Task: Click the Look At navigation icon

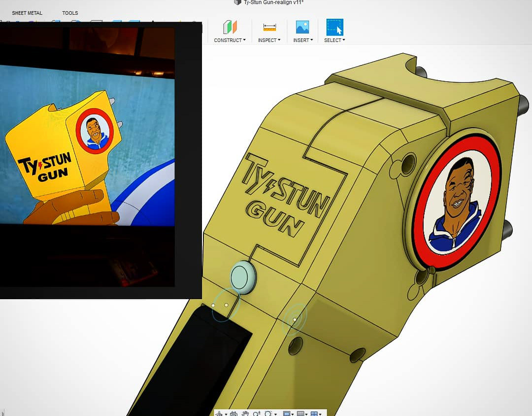Action: pos(233,414)
